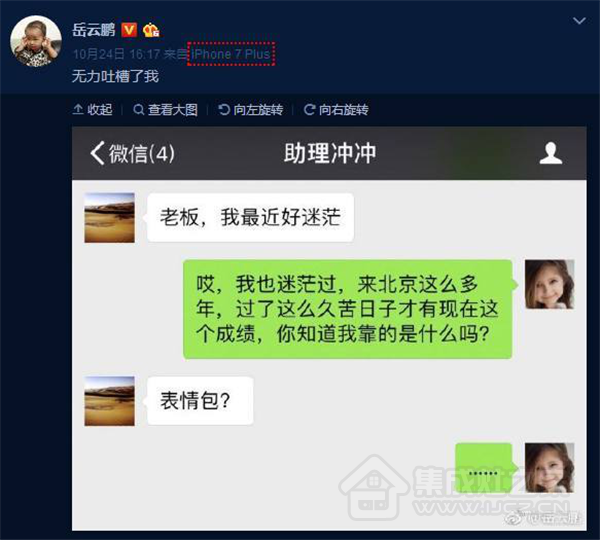The image size is (600, 540).
Task: Click the 助理冲冲 chat title
Action: tap(330, 153)
